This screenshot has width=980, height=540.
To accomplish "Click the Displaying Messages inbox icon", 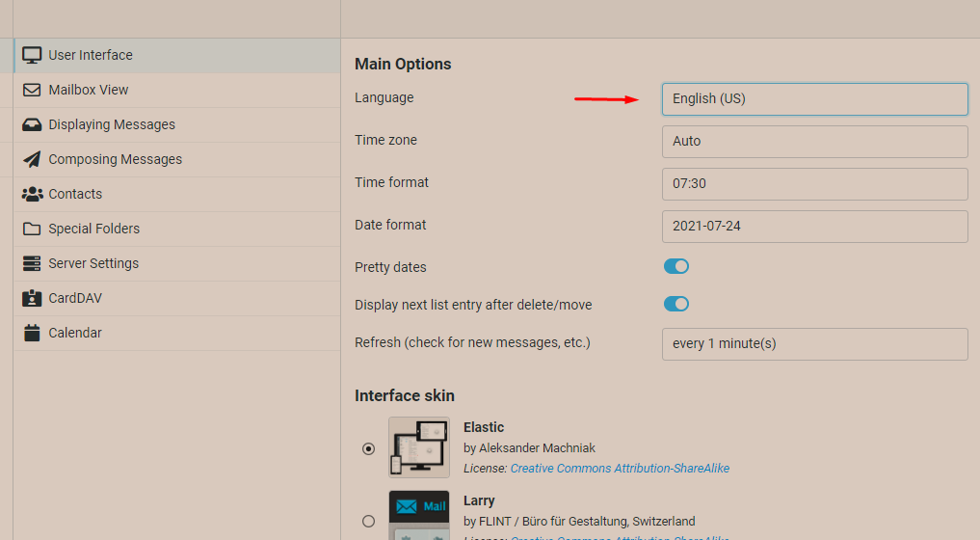I will 32,124.
